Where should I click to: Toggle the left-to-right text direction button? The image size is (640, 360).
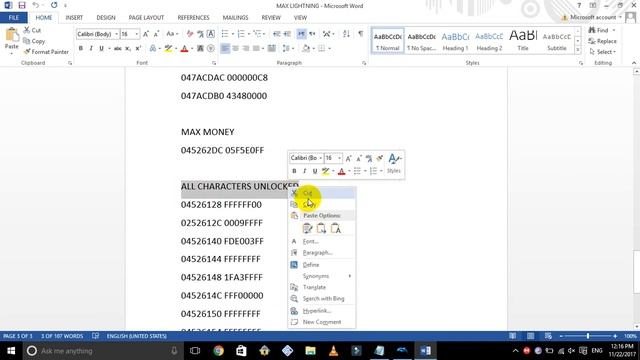[301, 34]
